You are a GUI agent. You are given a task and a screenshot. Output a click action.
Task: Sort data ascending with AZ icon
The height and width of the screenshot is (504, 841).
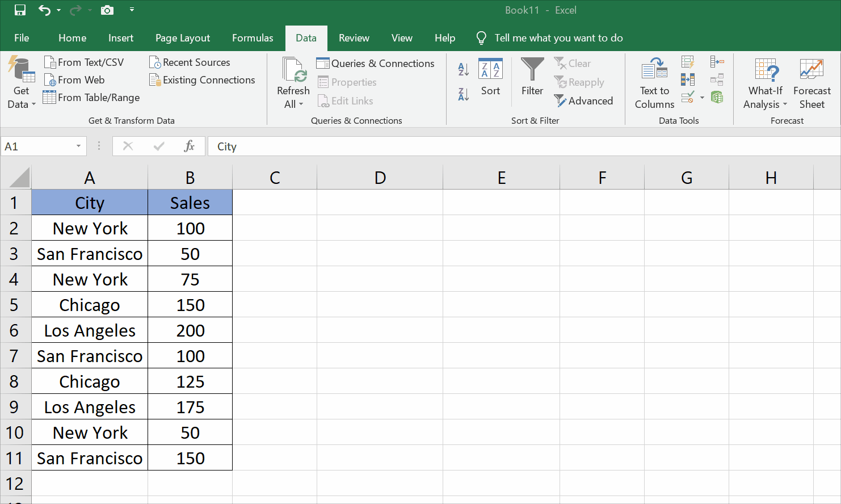(x=463, y=68)
